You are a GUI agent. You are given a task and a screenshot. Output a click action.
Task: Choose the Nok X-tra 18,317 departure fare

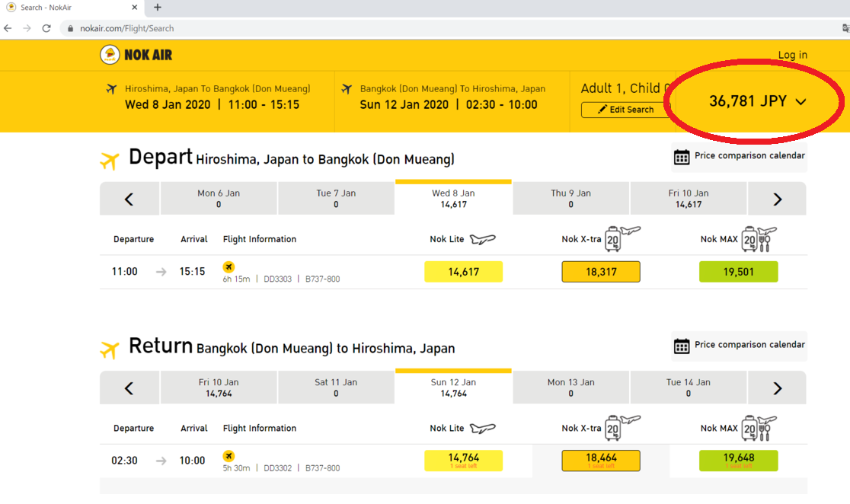click(x=601, y=272)
